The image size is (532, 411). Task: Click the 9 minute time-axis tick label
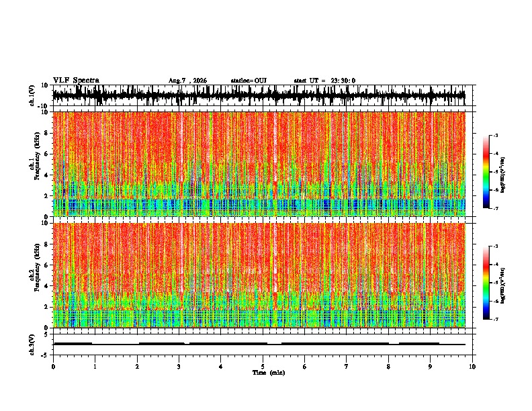[430, 367]
